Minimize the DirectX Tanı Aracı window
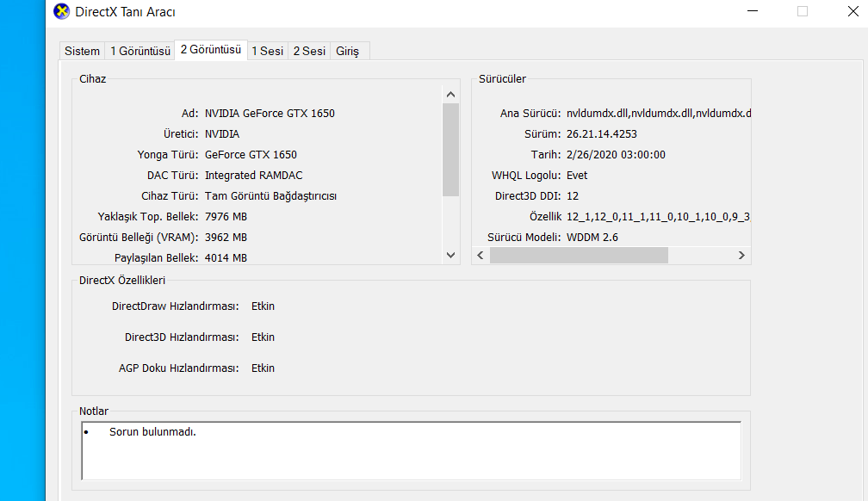Screen dimensions: 868x501 click(753, 11)
